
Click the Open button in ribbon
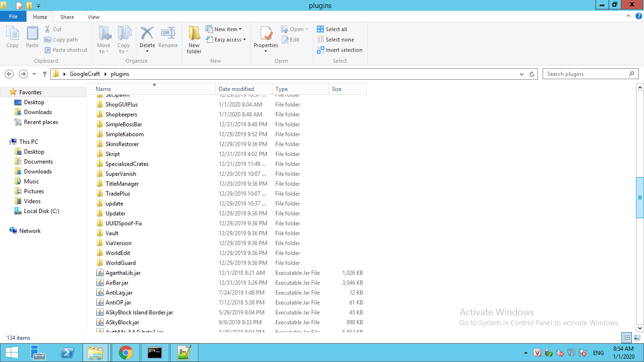click(295, 29)
